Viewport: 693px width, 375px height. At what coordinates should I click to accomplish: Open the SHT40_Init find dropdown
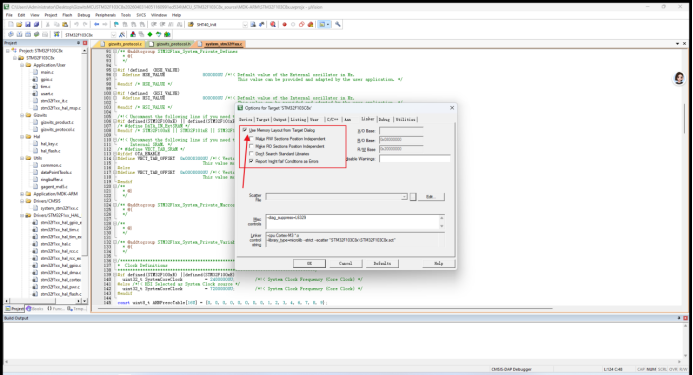click(245, 24)
